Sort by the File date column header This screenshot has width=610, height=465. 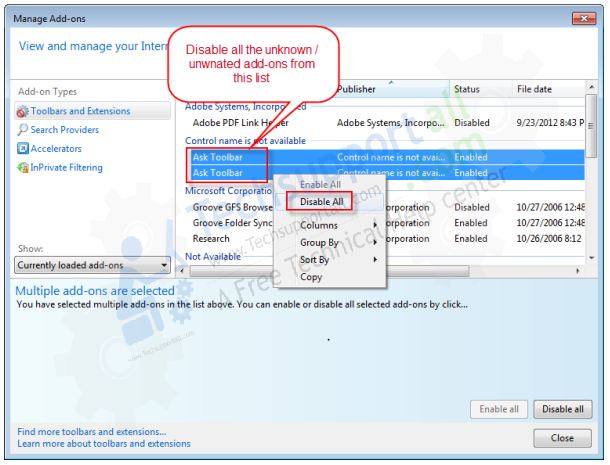point(548,89)
